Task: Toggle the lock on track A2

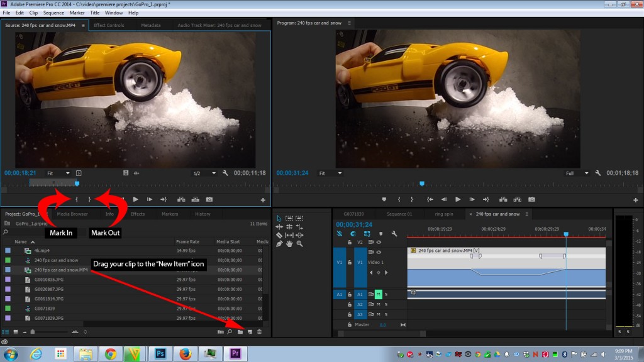Action: coord(349,304)
